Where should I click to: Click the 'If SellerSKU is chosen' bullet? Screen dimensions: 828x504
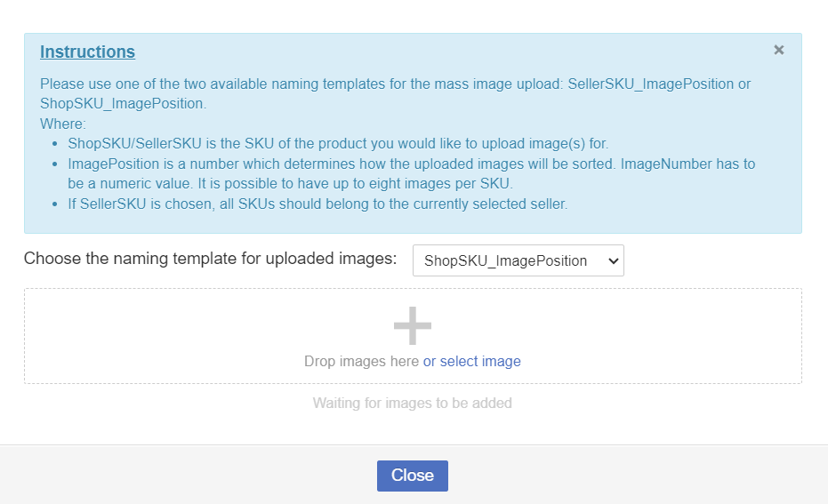(x=318, y=204)
